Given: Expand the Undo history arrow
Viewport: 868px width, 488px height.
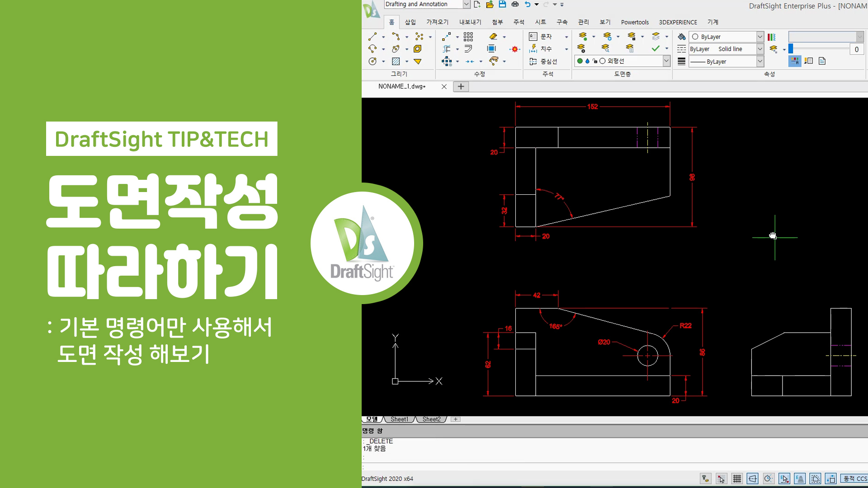Looking at the screenshot, I should (537, 5).
